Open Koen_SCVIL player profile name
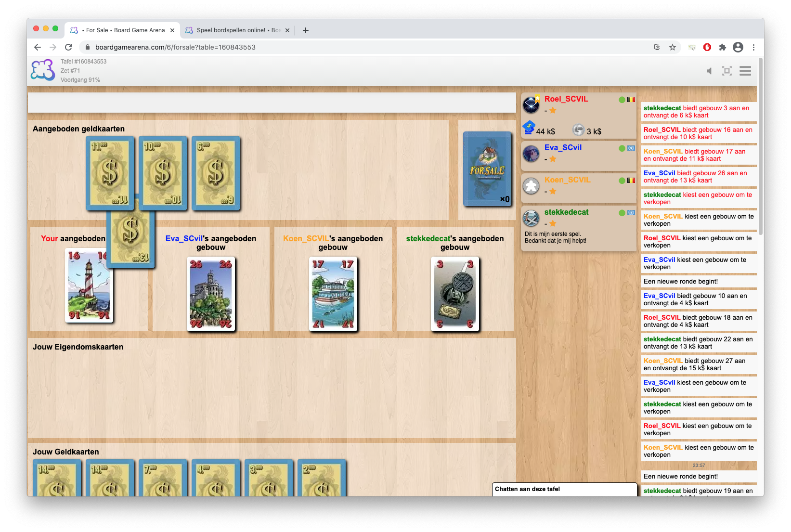Viewport: 791px width, 532px height. click(x=567, y=180)
